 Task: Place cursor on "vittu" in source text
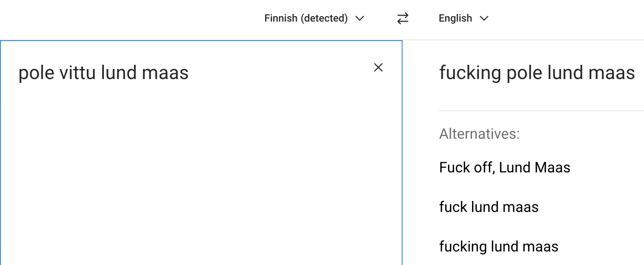(x=77, y=72)
